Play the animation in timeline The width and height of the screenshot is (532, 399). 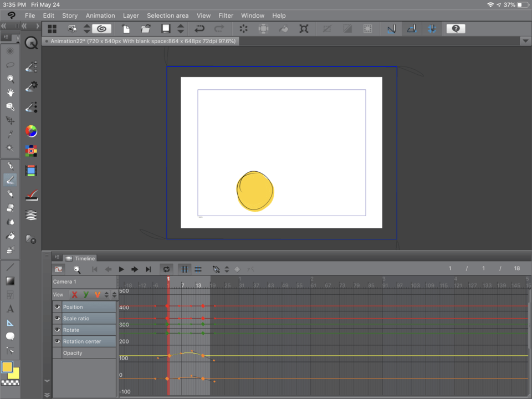pos(121,269)
